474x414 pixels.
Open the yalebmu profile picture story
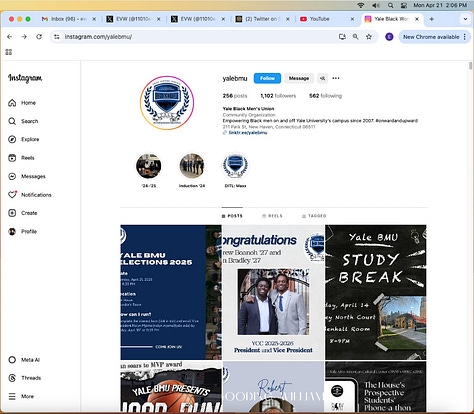(167, 103)
